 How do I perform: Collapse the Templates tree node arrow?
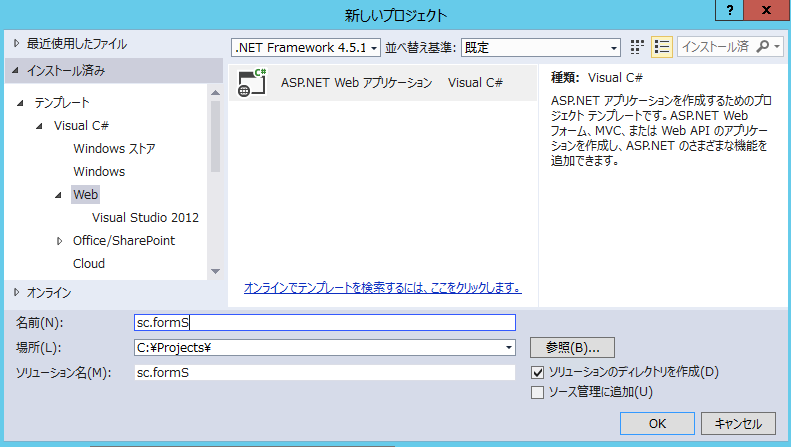(20, 103)
